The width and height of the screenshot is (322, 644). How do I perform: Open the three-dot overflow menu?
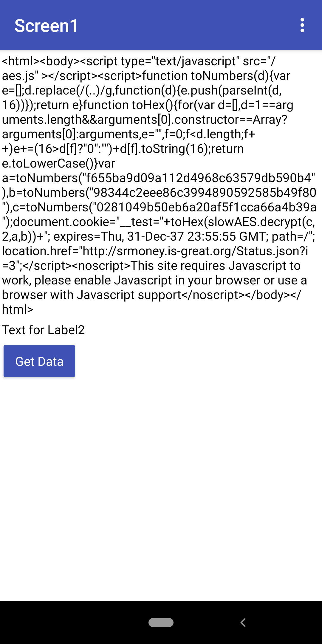pyautogui.click(x=302, y=25)
